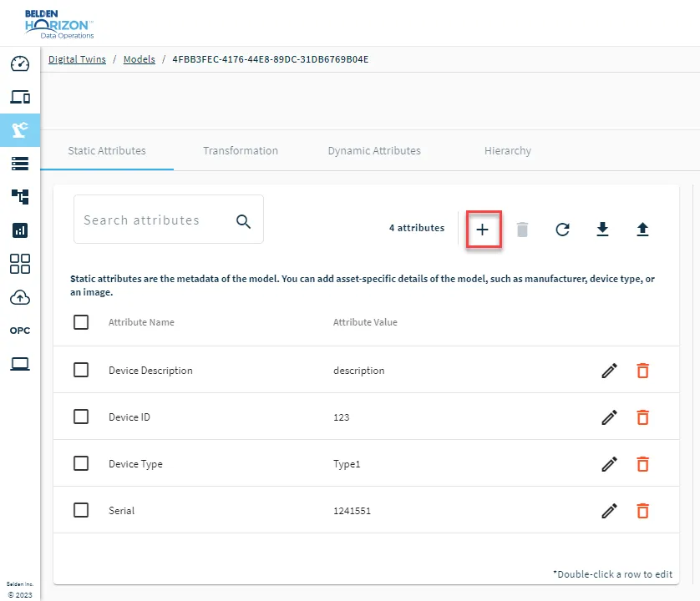
Task: Click the Attribute Name column header
Action: click(141, 322)
